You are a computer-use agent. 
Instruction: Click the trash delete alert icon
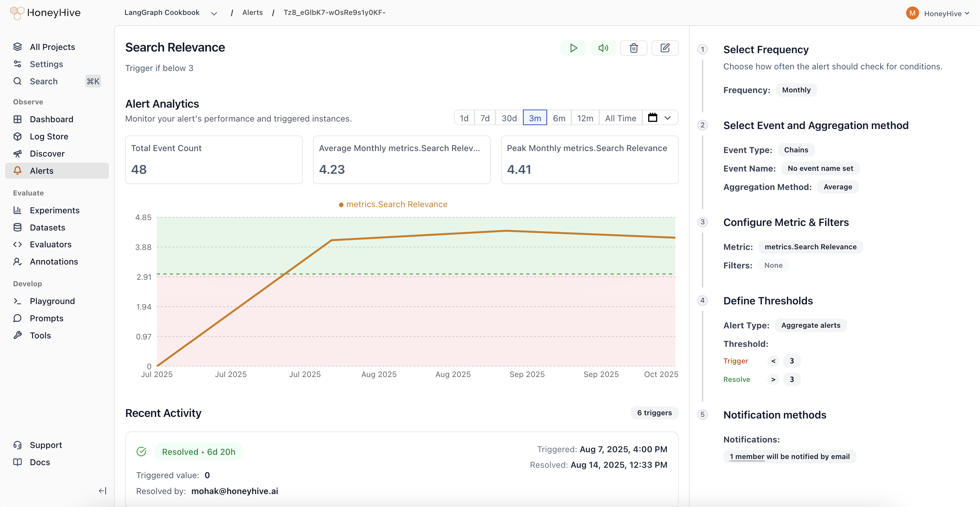click(x=634, y=48)
